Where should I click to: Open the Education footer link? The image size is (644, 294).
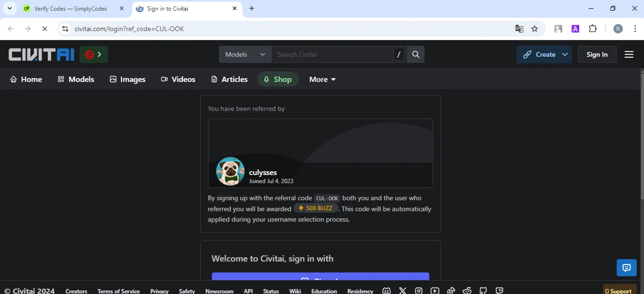click(324, 291)
